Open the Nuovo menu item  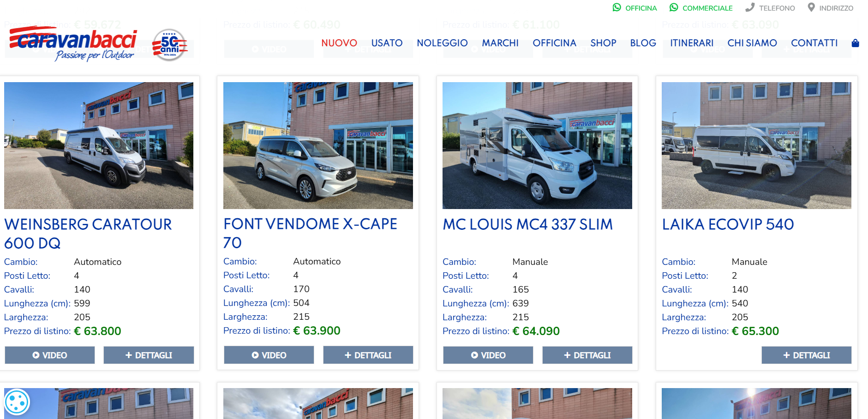click(x=339, y=43)
